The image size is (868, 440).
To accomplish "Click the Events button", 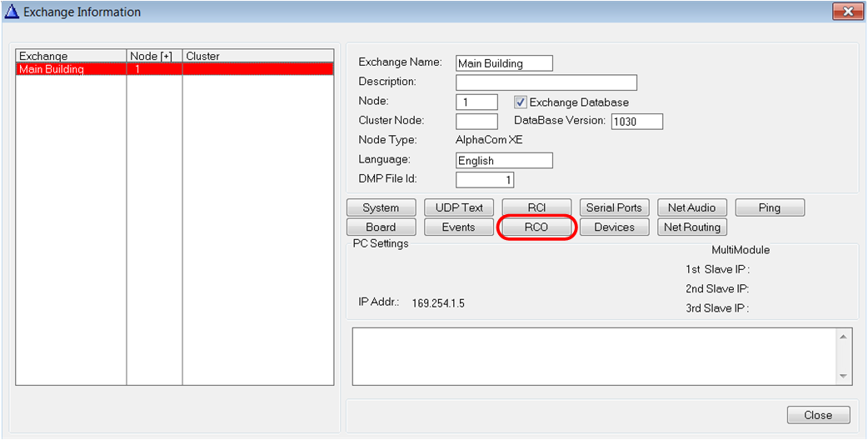I will [x=459, y=227].
